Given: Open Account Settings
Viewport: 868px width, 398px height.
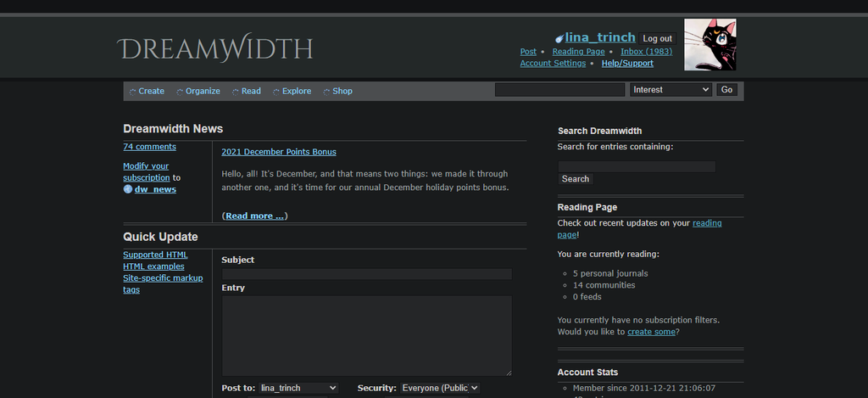Looking at the screenshot, I should [x=553, y=63].
